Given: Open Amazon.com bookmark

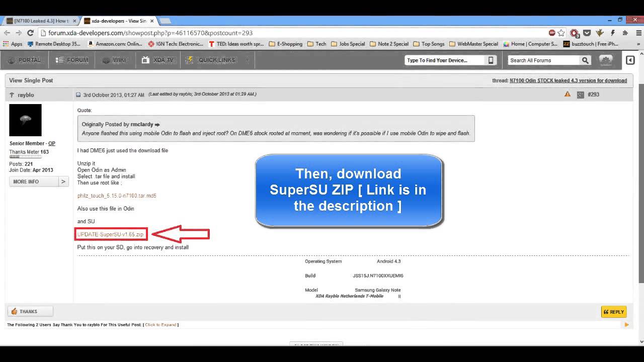Looking at the screenshot, I should click(115, 44).
